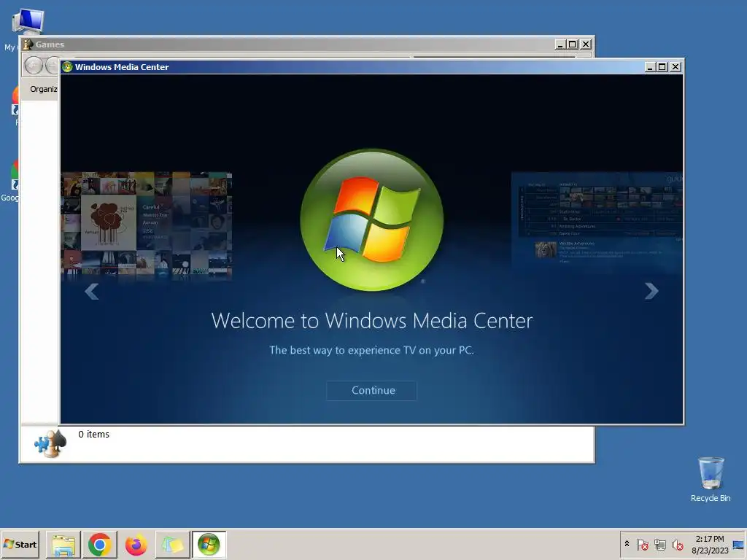Click the green Windows Media Center logo orb
The width and height of the screenshot is (747, 560).
372,220
